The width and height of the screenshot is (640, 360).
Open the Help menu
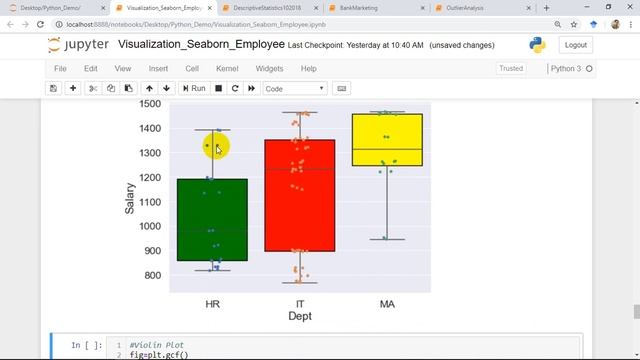coord(309,69)
